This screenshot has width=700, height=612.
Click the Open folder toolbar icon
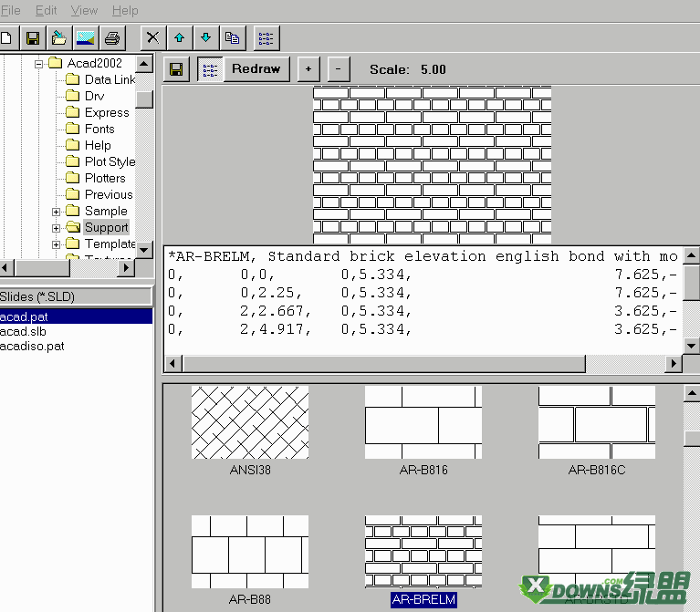tap(59, 38)
